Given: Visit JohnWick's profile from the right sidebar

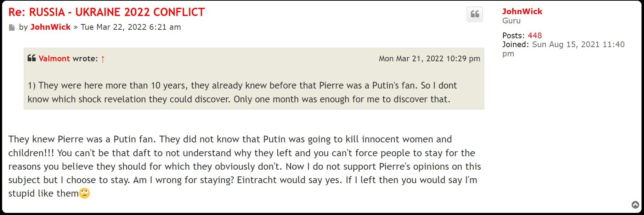Looking at the screenshot, I should 522,12.
